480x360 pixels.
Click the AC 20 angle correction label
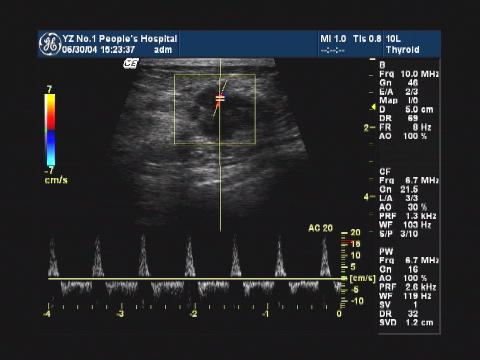(x=320, y=228)
